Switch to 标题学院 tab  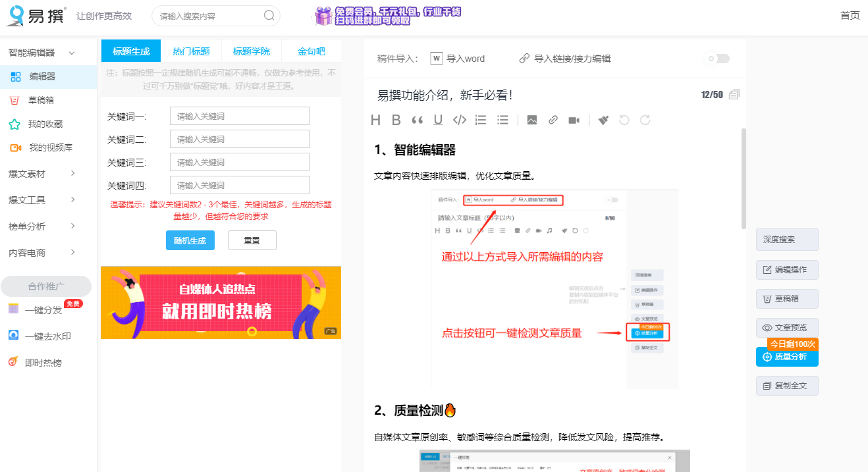pyautogui.click(x=252, y=51)
